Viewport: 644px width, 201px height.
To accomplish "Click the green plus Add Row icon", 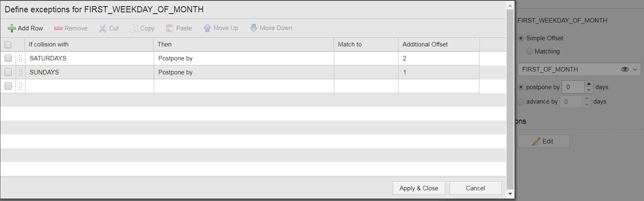I will coord(12,28).
